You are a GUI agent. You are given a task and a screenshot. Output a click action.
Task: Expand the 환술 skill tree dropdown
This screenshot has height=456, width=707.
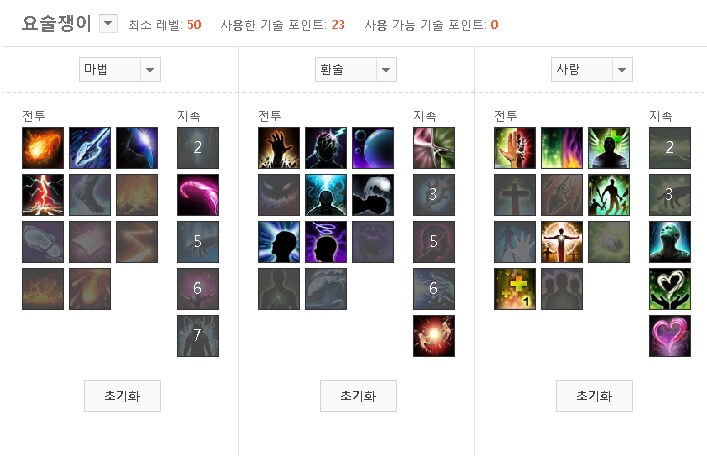[386, 69]
